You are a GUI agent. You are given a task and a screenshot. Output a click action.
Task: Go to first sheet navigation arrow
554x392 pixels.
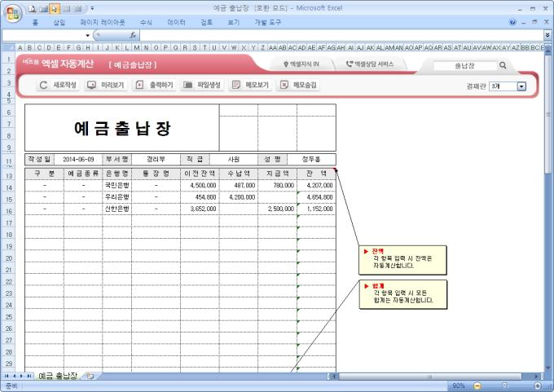click(7, 376)
